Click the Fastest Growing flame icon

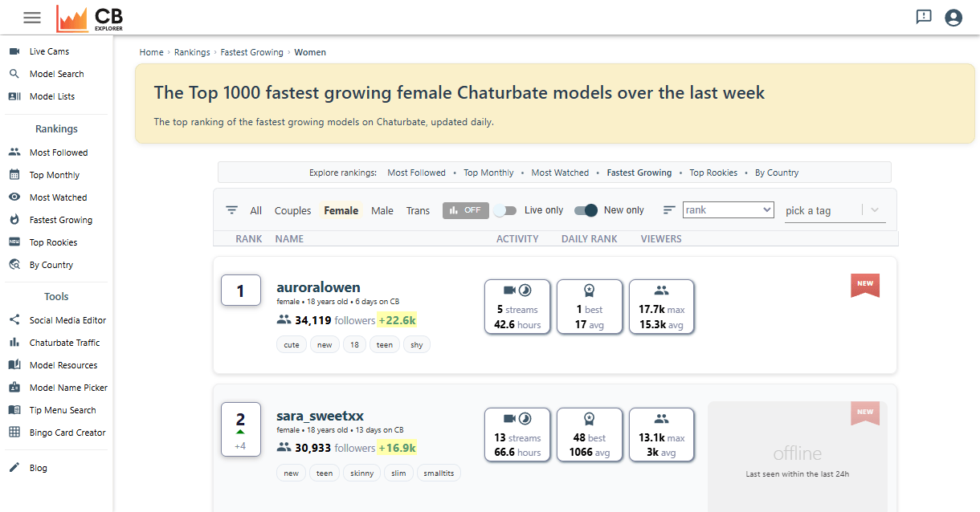click(x=14, y=220)
